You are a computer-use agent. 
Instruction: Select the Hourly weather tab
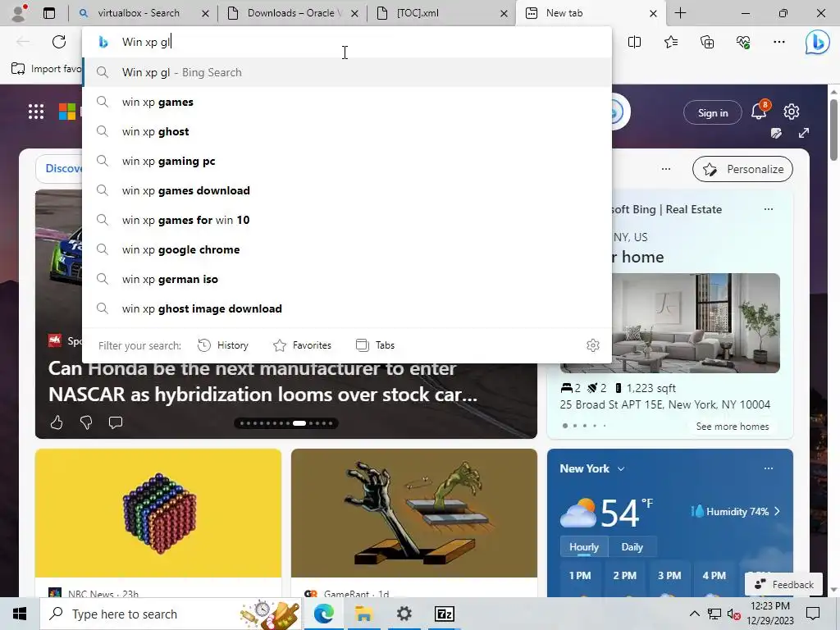[583, 547]
